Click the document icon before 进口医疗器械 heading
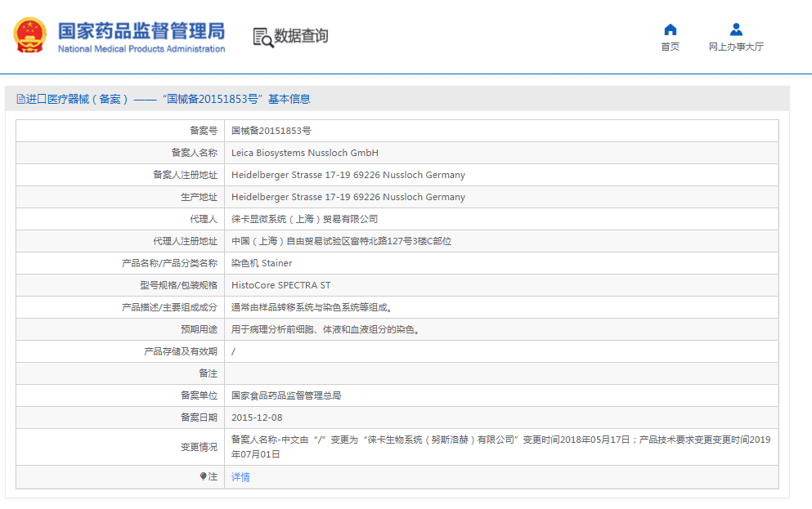This screenshot has height=509, width=812. tap(20, 99)
